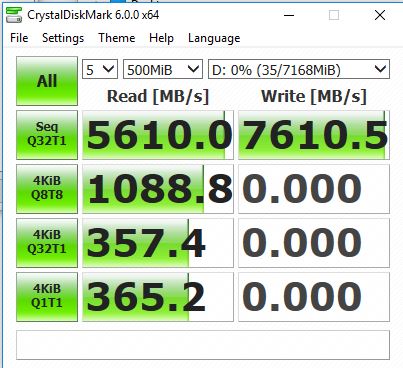403x368 pixels.
Task: Open the Help menu
Action: coord(161,38)
